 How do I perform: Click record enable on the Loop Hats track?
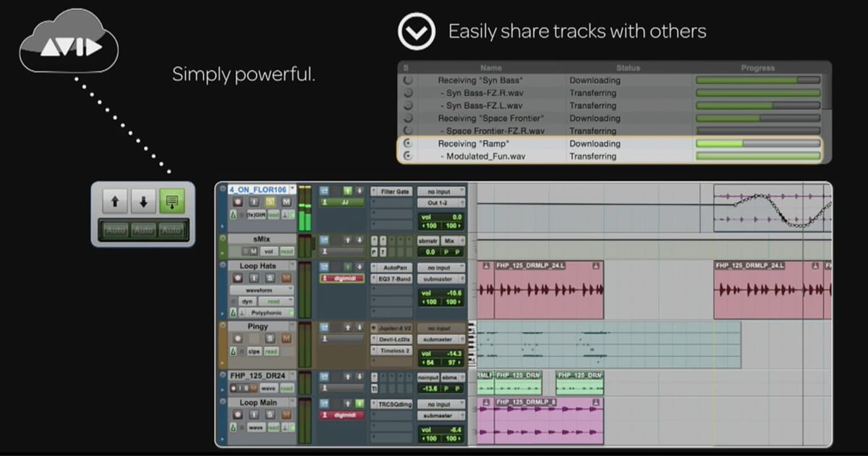coord(237,278)
